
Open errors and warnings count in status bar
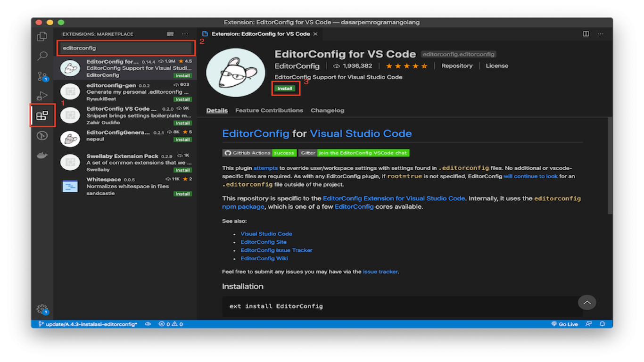pyautogui.click(x=171, y=324)
